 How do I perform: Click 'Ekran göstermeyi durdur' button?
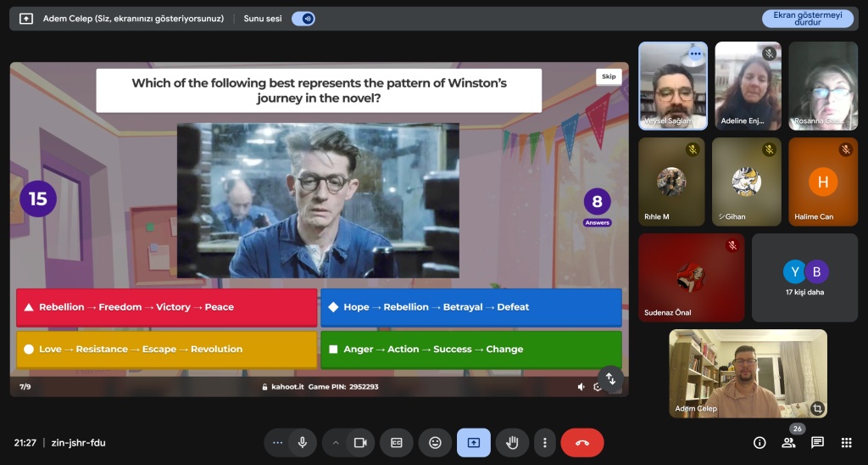coord(808,19)
